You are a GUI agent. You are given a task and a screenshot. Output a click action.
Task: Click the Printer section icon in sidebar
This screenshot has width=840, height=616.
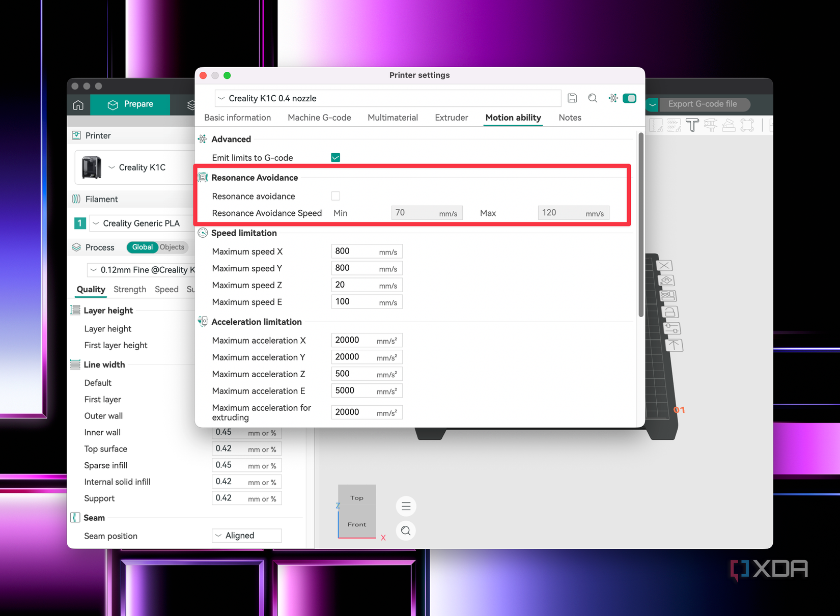click(x=76, y=135)
